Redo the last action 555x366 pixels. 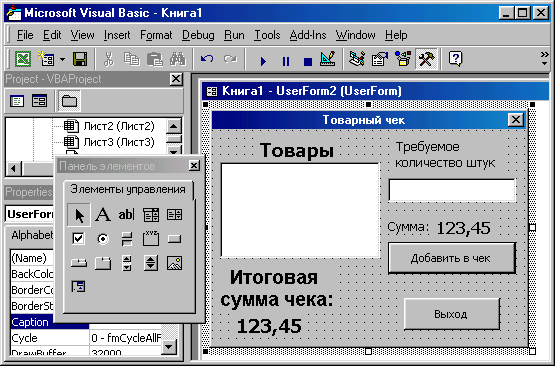[x=230, y=59]
